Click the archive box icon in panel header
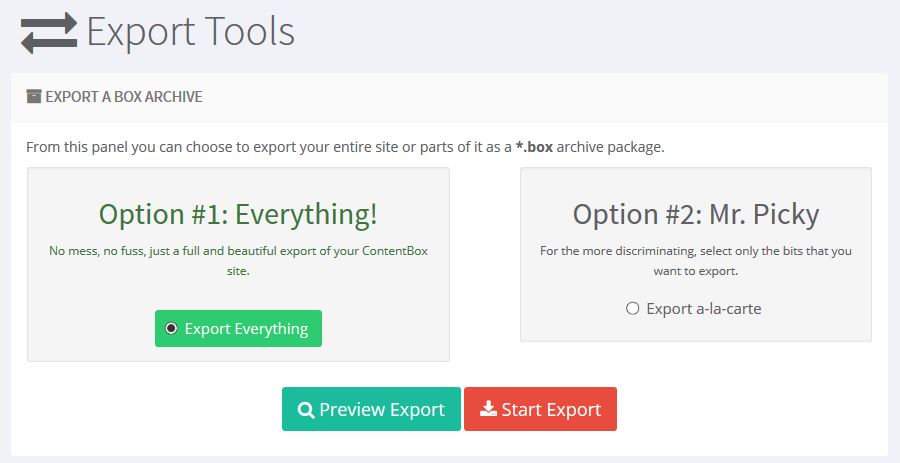The image size is (900, 463). (x=34, y=97)
